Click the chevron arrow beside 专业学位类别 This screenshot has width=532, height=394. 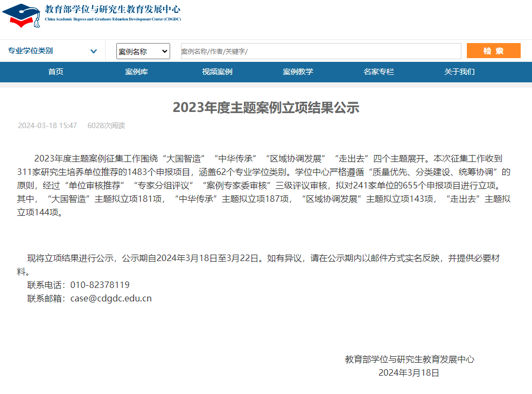[94, 52]
